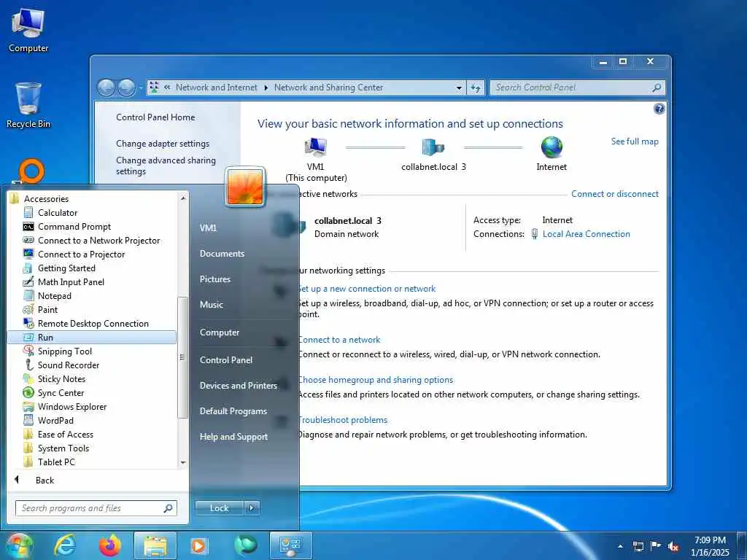The width and height of the screenshot is (747, 560).
Task: Open Default Programs
Action: coord(233,411)
